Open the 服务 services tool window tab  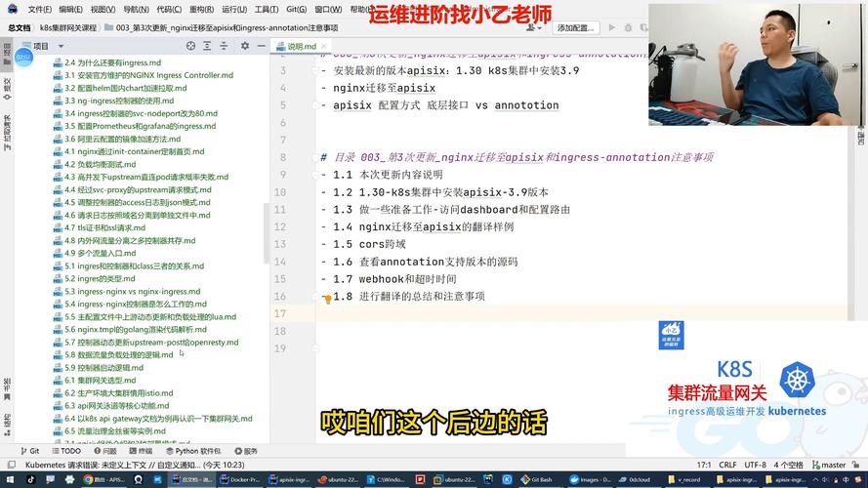pyautogui.click(x=246, y=451)
